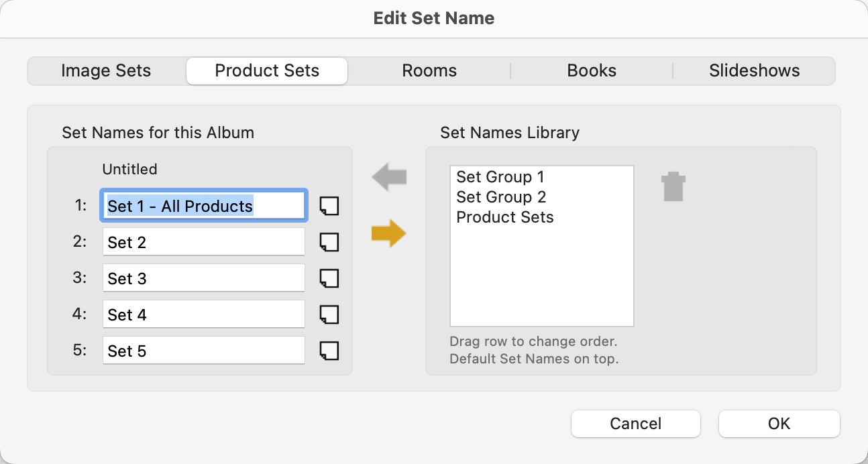The image size is (868, 464).
Task: Click the gray left arrow to load set names
Action: (x=389, y=178)
